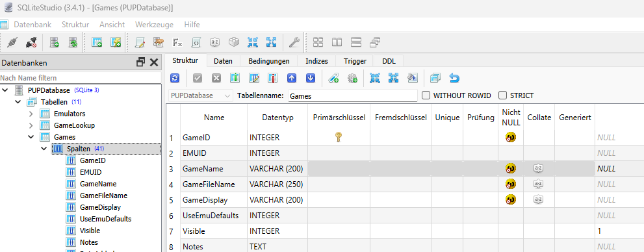Click the primary key icon for GameID
Viewport: 644px width, 252px height.
[339, 138]
